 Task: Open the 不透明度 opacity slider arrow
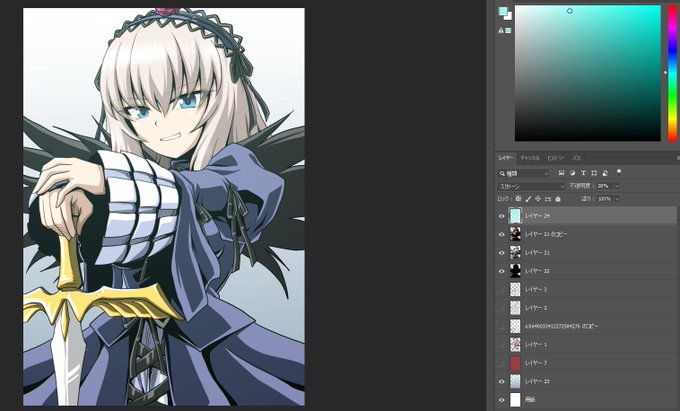[x=617, y=186]
